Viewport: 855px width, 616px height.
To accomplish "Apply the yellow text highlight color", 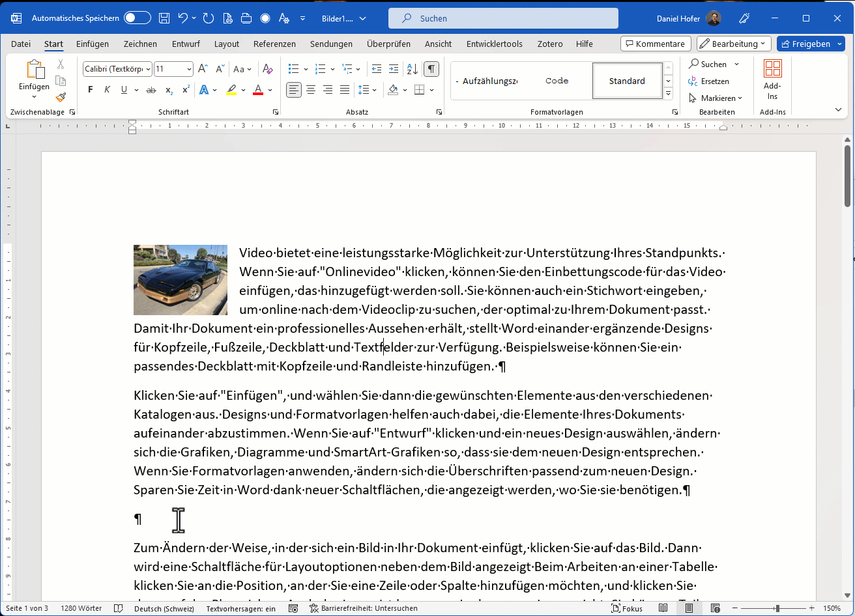I will 231,89.
